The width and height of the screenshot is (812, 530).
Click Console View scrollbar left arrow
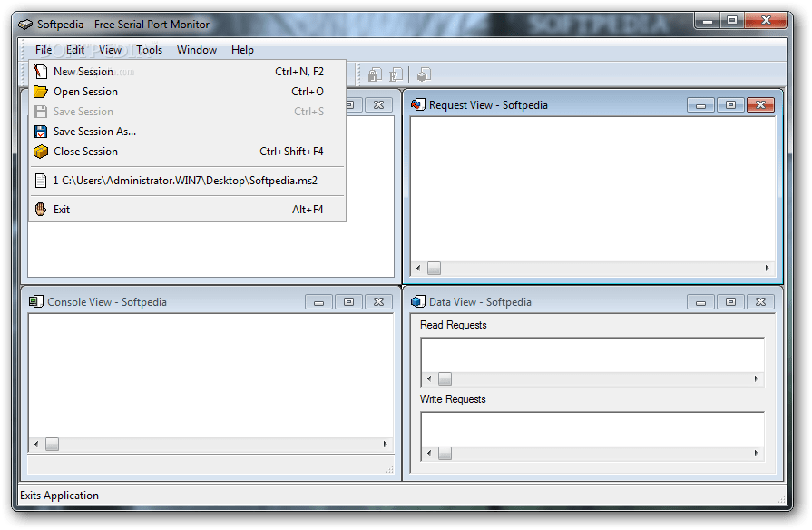pyautogui.click(x=36, y=444)
